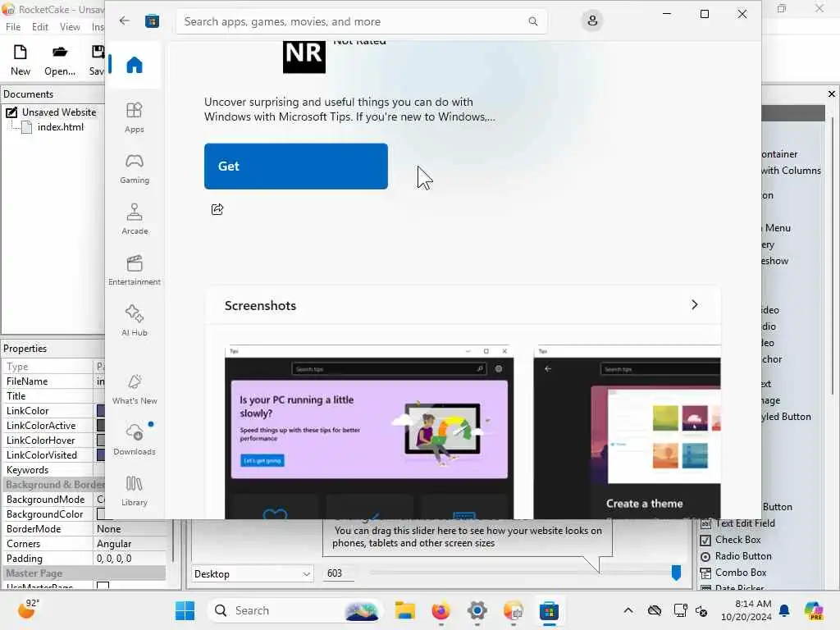Screen dimensions: 840x630
Task: Open the Entertainment section in Store sidebar
Action: [134, 270]
